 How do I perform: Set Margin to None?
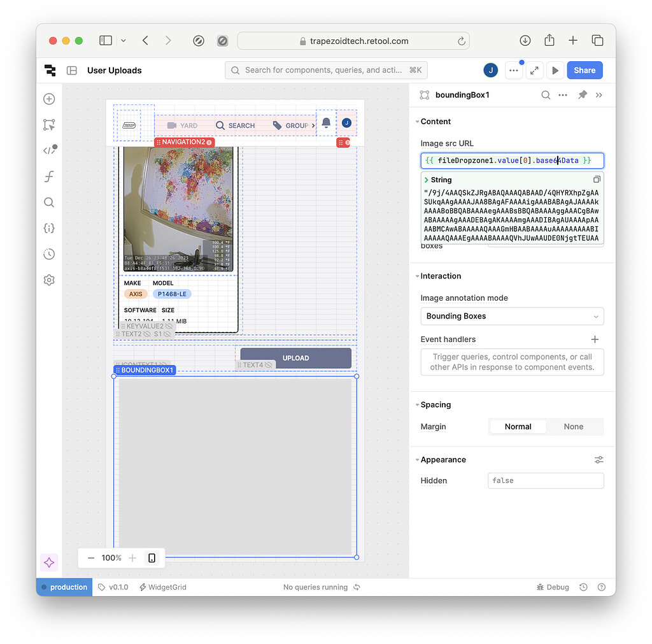click(x=572, y=426)
